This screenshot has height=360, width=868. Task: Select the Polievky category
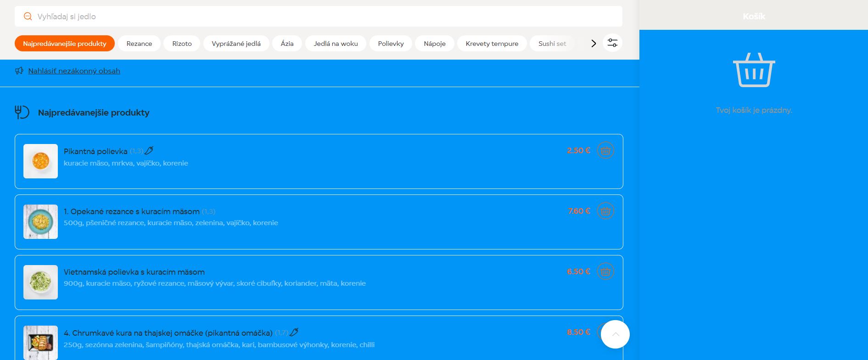pyautogui.click(x=391, y=44)
